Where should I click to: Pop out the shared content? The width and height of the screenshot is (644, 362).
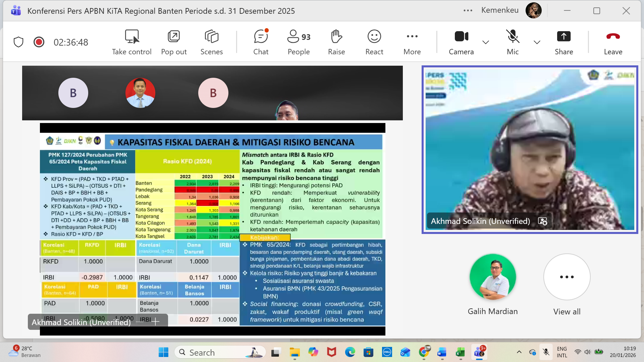pyautogui.click(x=174, y=37)
